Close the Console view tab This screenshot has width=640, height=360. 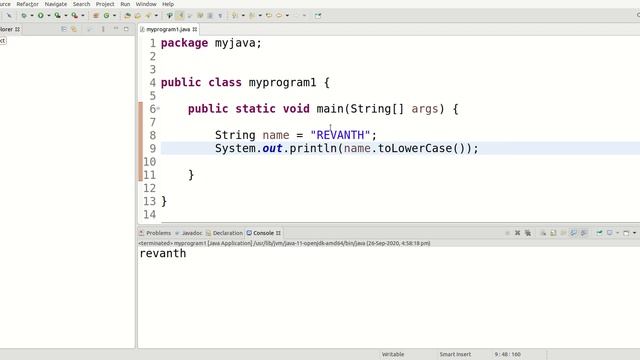coord(278,233)
